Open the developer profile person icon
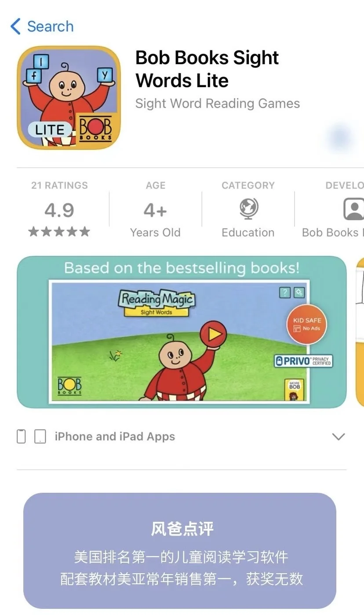 (353, 209)
